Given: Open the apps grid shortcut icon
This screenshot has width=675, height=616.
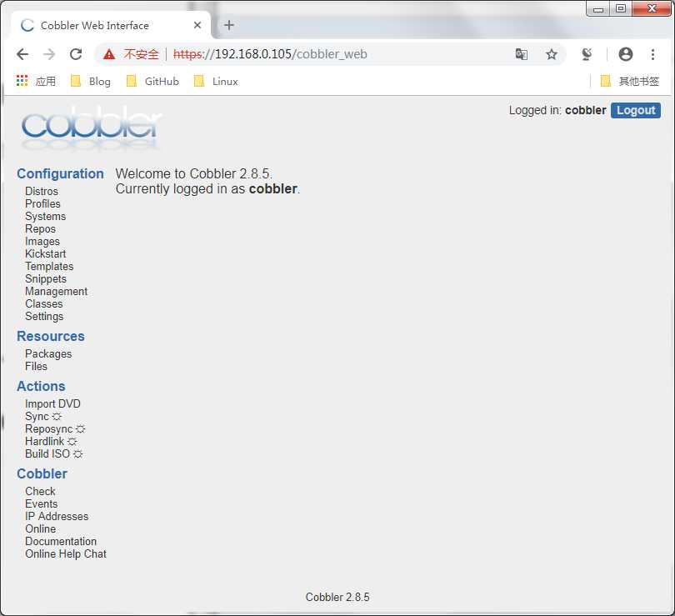Looking at the screenshot, I should (x=22, y=81).
